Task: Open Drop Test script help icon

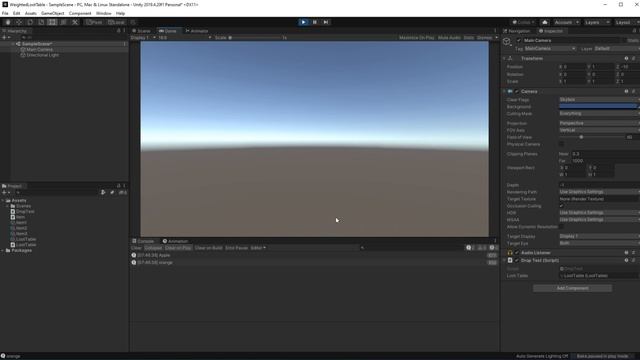Action: [x=626, y=260]
